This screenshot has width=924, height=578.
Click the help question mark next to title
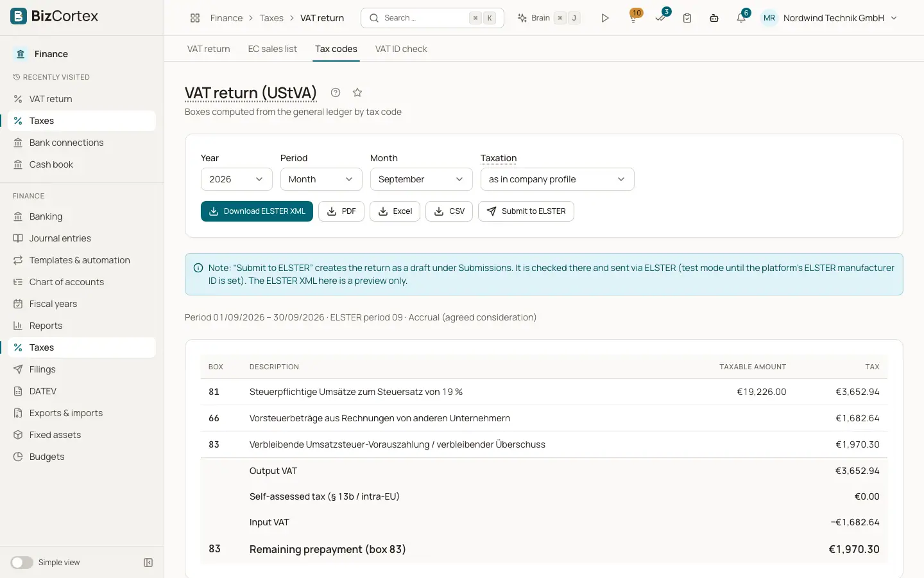(x=336, y=92)
